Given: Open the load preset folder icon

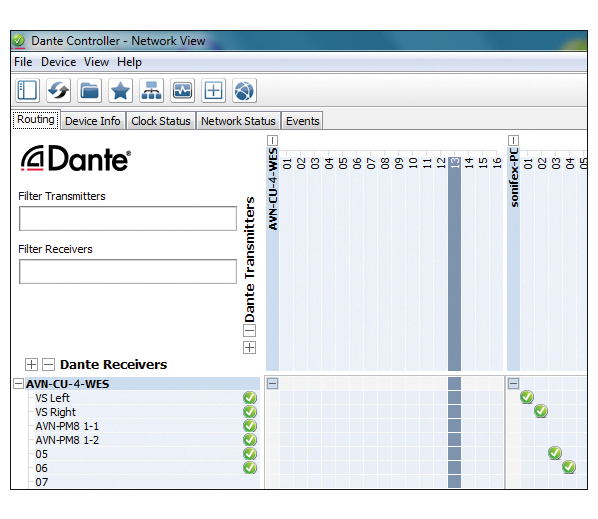Looking at the screenshot, I should point(89,91).
